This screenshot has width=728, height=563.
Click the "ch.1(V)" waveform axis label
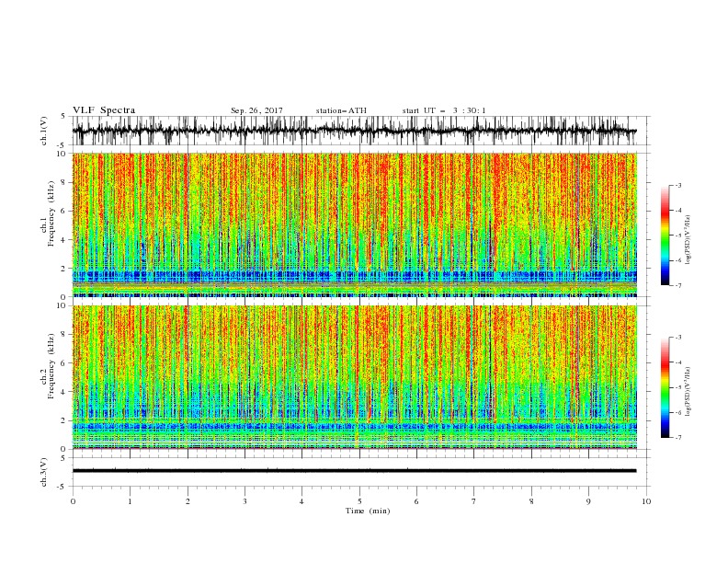44,131
